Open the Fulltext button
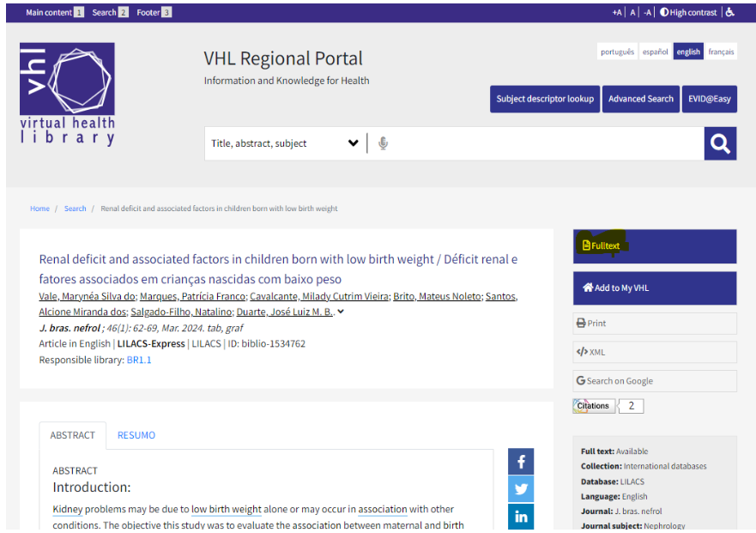 (654, 246)
